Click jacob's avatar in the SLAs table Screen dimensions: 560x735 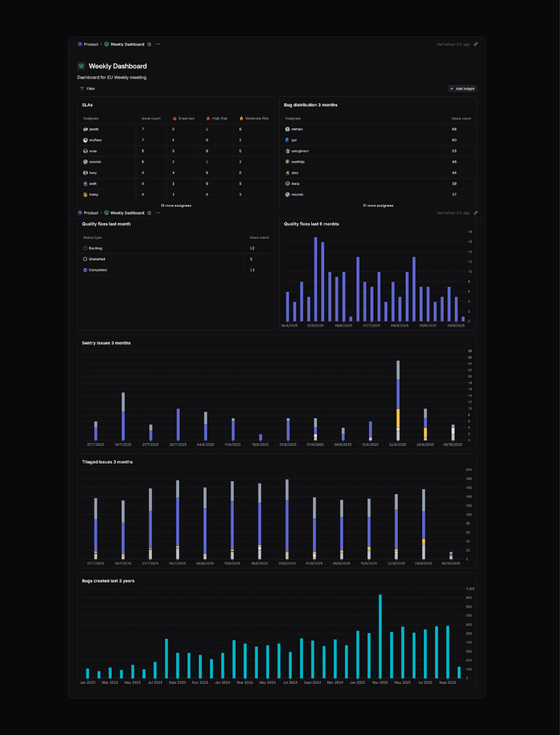pos(86,129)
